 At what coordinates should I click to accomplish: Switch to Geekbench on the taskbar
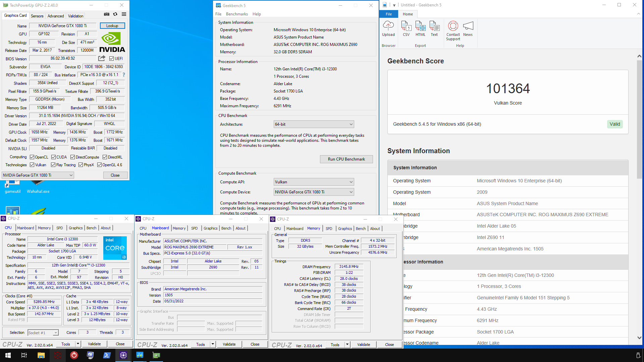[x=140, y=355]
